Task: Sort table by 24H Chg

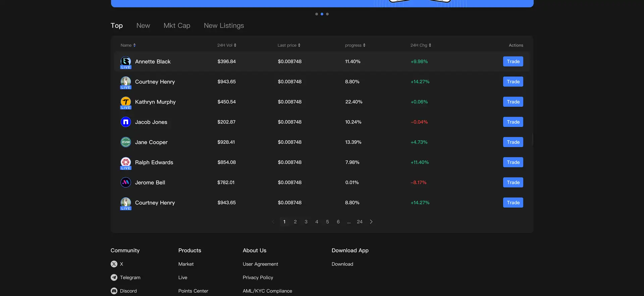Action: [421, 45]
